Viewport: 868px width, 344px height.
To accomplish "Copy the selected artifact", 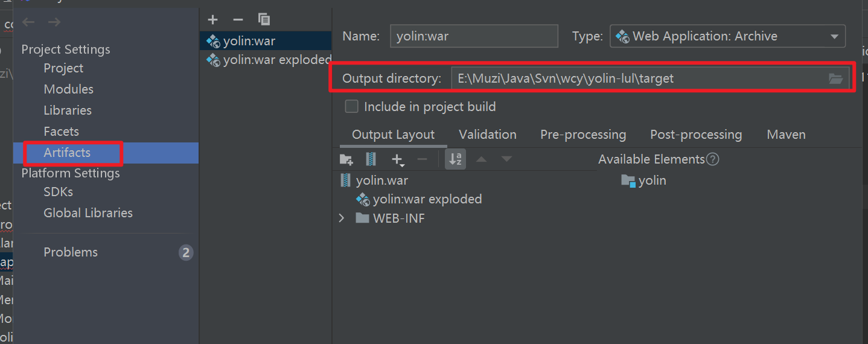I will pos(264,20).
